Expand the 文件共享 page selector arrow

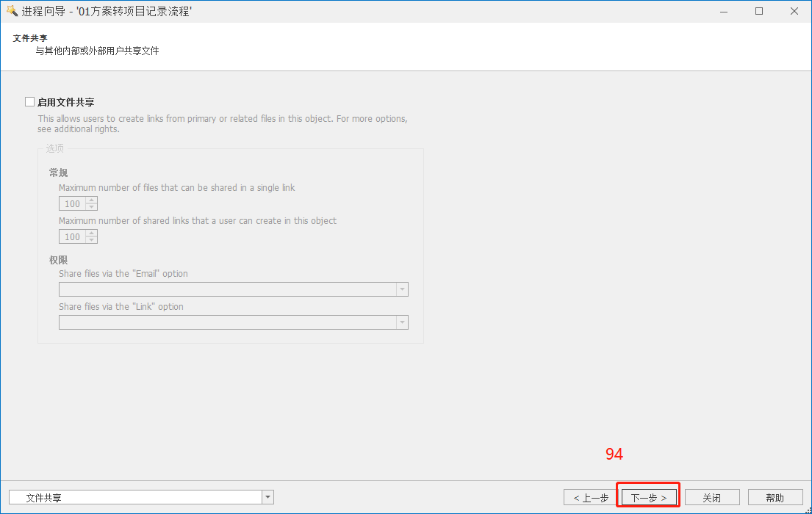(x=268, y=498)
